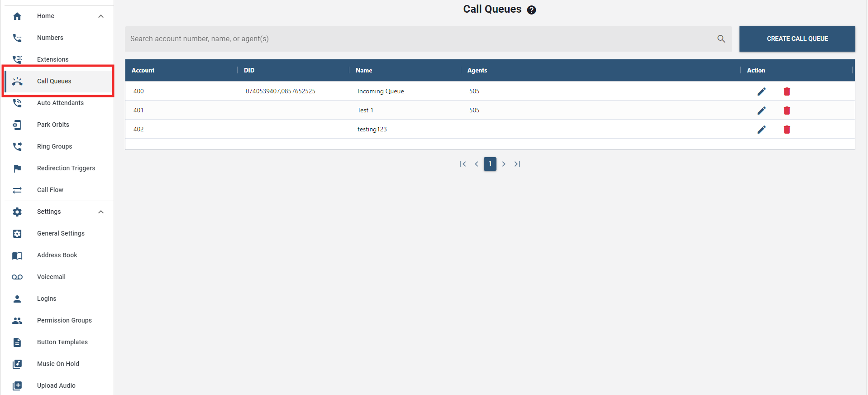Open Auto Attendants from sidebar

60,103
